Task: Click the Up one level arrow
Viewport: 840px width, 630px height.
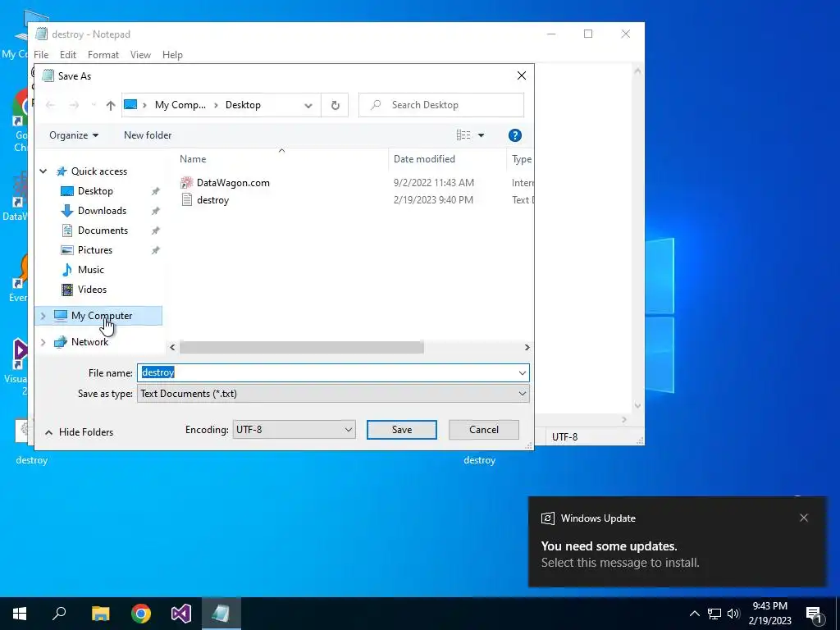Action: 111,106
